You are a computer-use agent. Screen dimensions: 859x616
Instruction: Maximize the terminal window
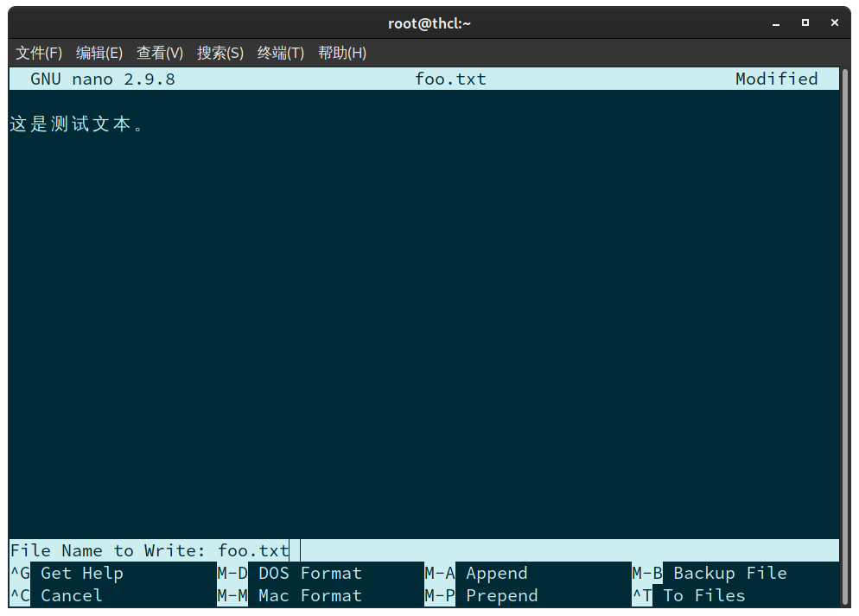pos(805,23)
